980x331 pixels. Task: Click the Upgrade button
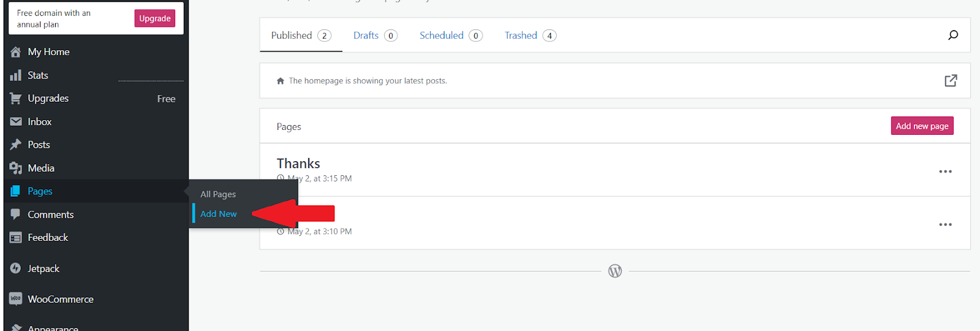pos(155,18)
